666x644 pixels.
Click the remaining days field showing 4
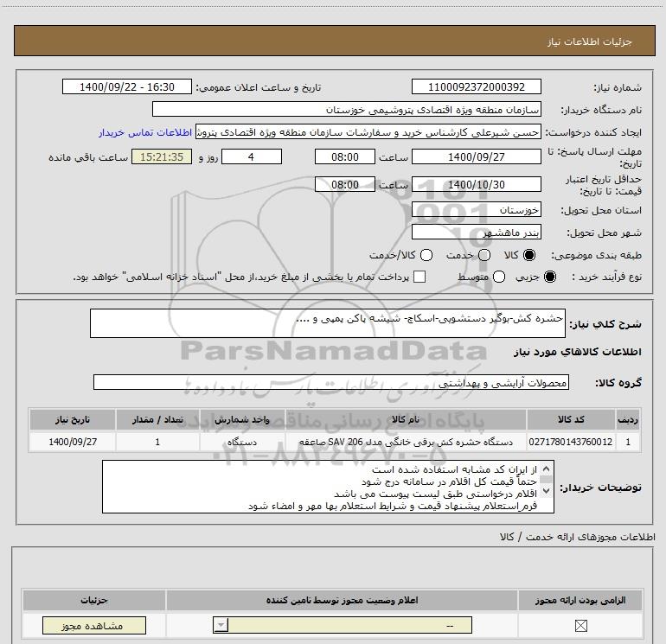point(252,157)
